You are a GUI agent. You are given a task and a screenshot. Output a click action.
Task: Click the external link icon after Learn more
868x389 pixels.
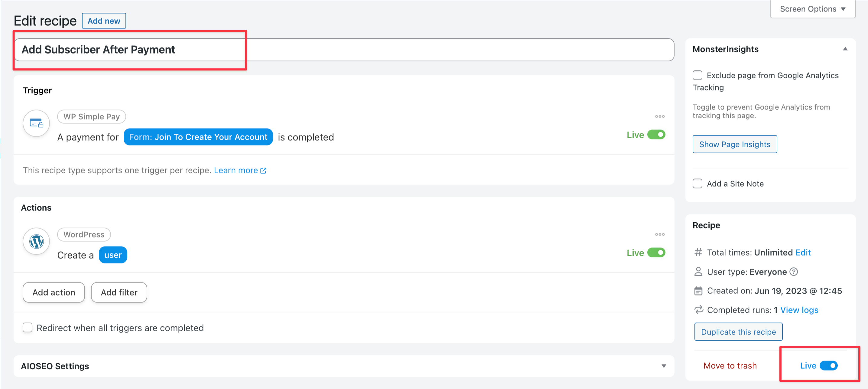(264, 171)
